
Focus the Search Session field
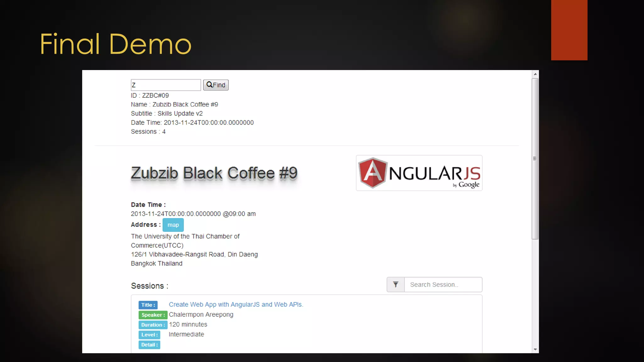(x=443, y=285)
